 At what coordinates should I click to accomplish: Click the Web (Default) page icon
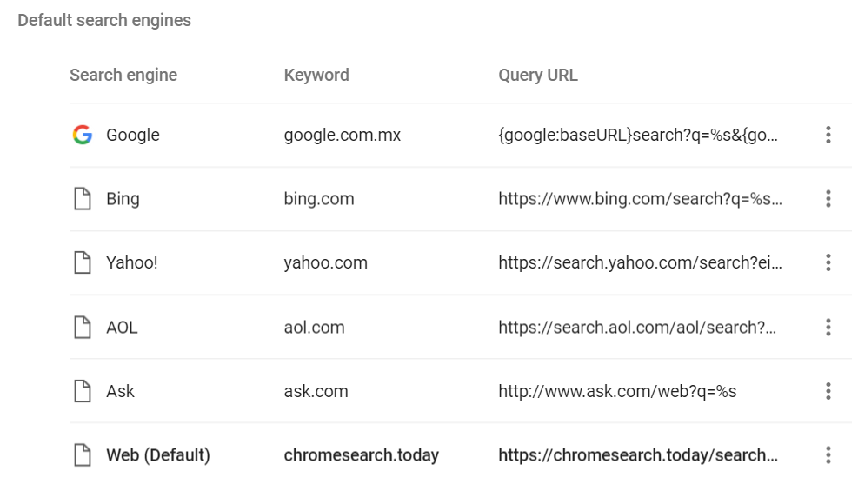point(82,454)
